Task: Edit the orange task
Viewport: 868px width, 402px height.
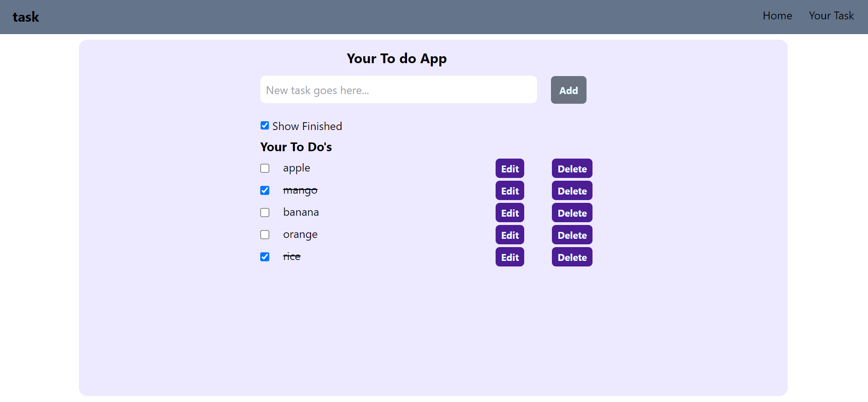Action: point(509,235)
